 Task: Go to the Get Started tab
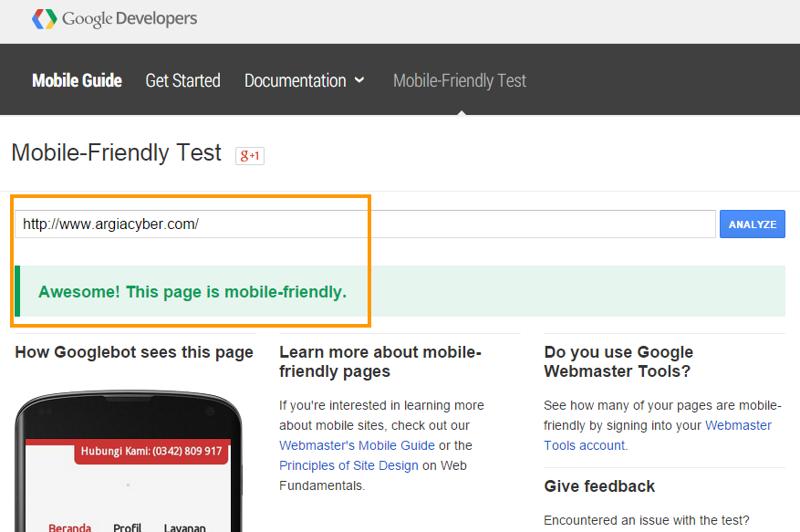pos(183,80)
